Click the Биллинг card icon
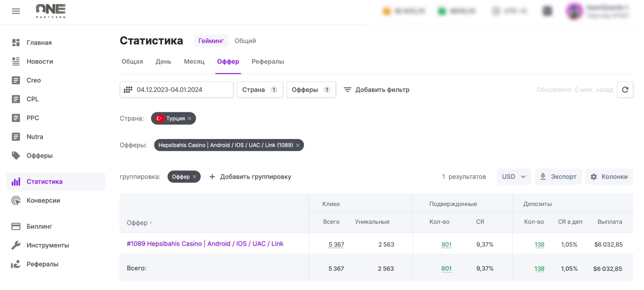Image resolution: width=644 pixels, height=290 pixels. pos(16,226)
